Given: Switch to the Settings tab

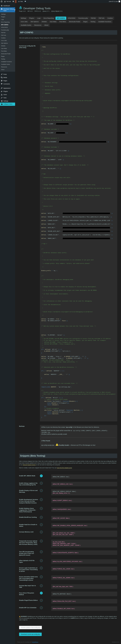Looking at the screenshot, I should pos(23,18).
